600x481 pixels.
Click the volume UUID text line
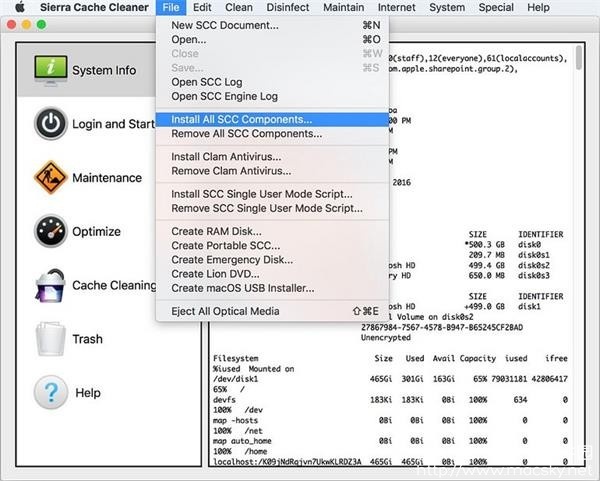point(442,328)
